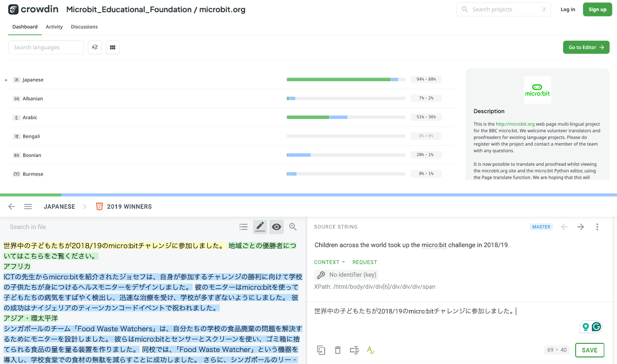
Task: Focus the Search projects field
Action: click(x=504, y=10)
